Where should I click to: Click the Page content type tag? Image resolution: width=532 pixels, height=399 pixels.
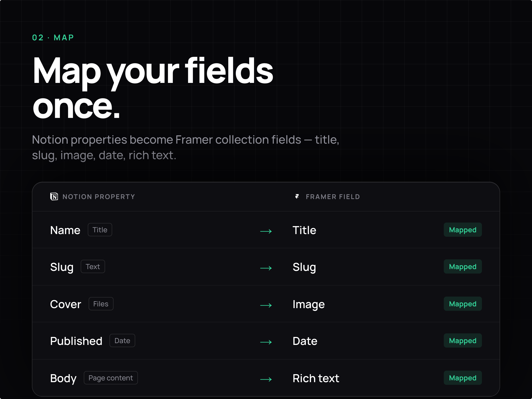(x=111, y=378)
